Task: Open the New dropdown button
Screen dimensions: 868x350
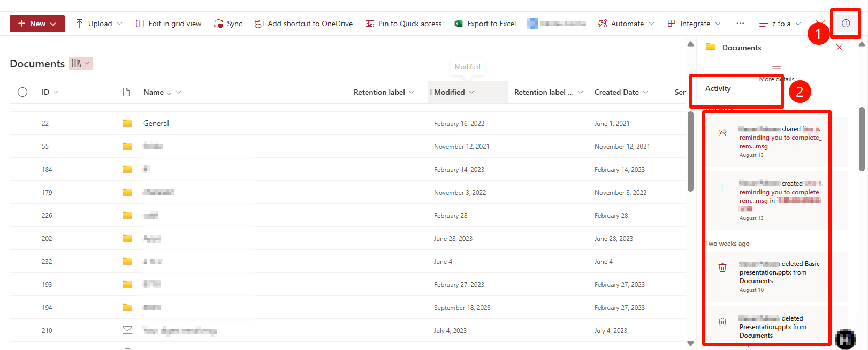Action: [x=37, y=24]
